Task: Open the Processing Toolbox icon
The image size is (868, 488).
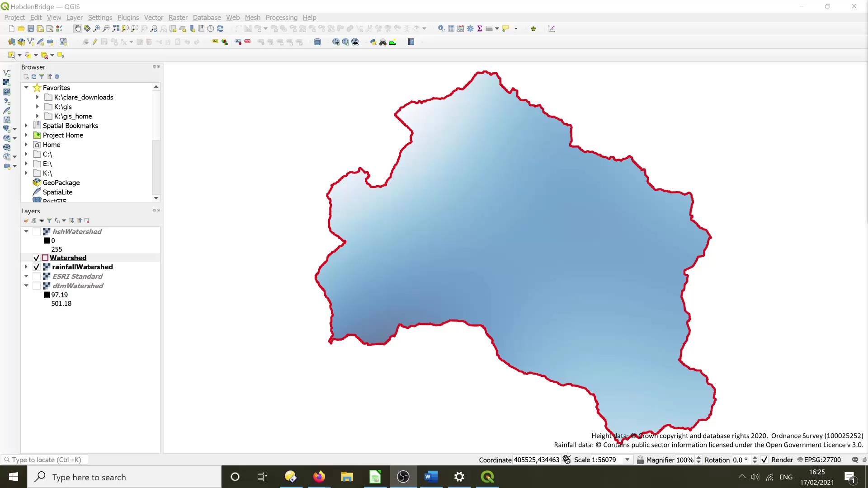Action: [470, 28]
